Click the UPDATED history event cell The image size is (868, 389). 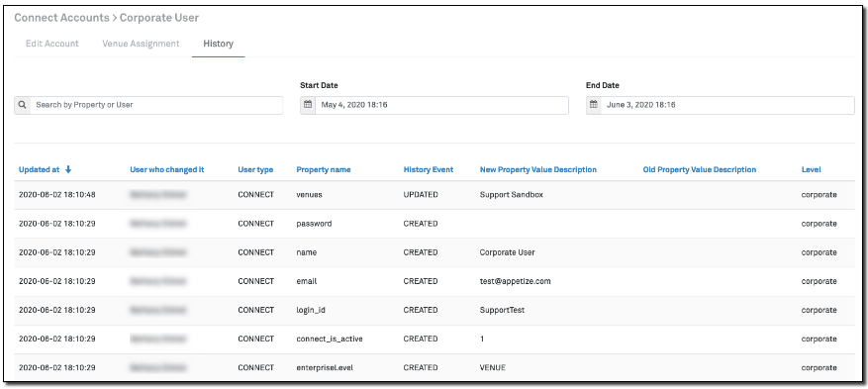pyautogui.click(x=421, y=195)
